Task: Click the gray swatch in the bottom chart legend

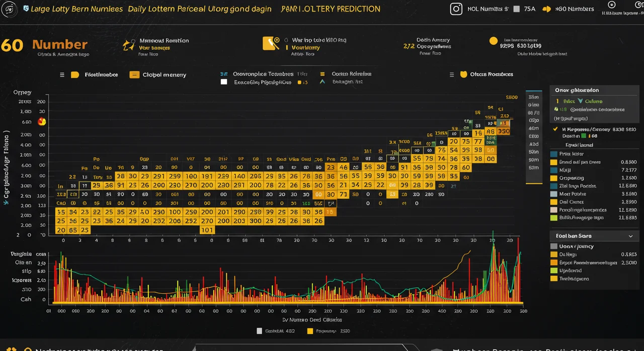Action: tap(260, 331)
